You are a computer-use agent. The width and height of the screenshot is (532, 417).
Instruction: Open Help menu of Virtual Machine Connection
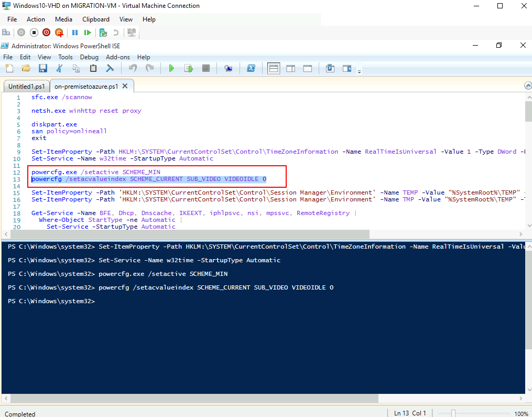[149, 19]
